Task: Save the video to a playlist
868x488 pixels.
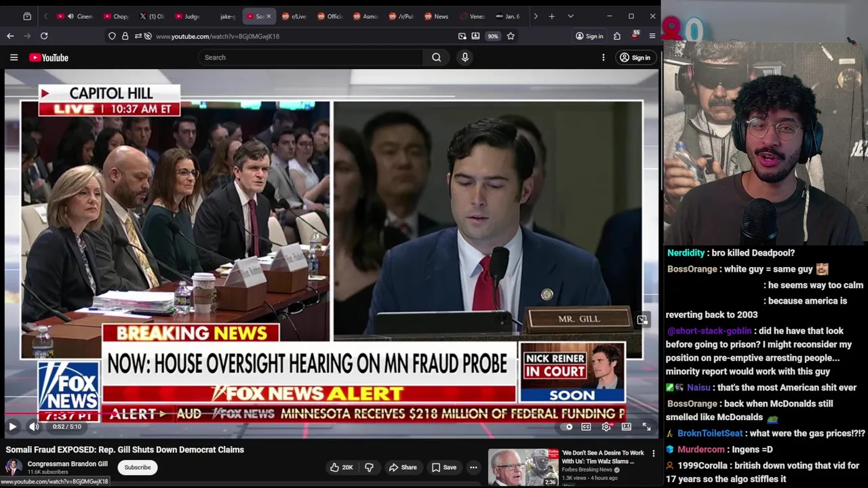Action: [443, 467]
